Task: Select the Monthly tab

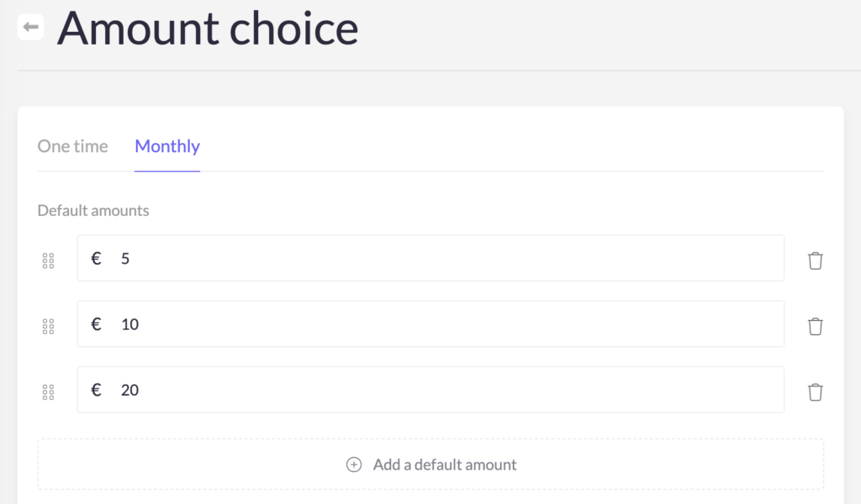Action: [167, 146]
